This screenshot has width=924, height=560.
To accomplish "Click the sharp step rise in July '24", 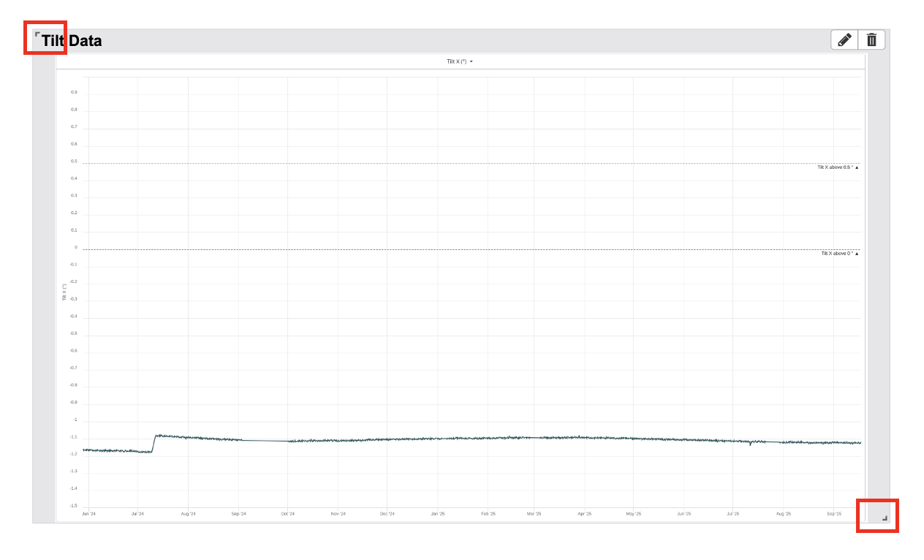I will [x=154, y=443].
